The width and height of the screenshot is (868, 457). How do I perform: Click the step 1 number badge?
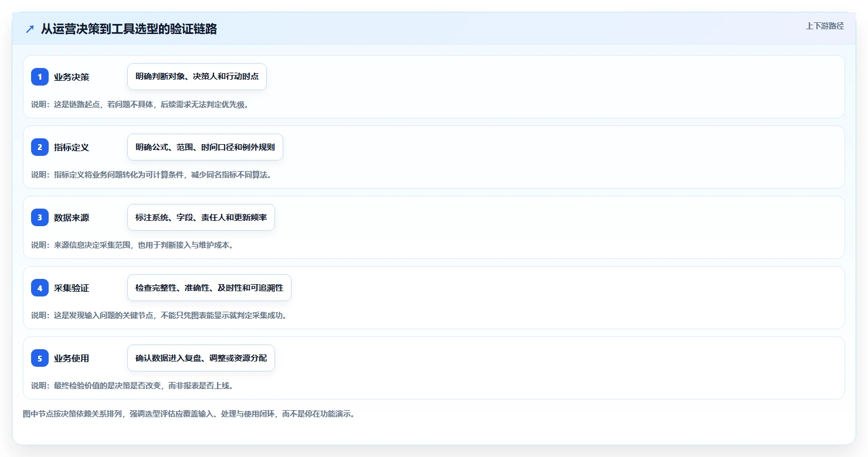tap(40, 77)
